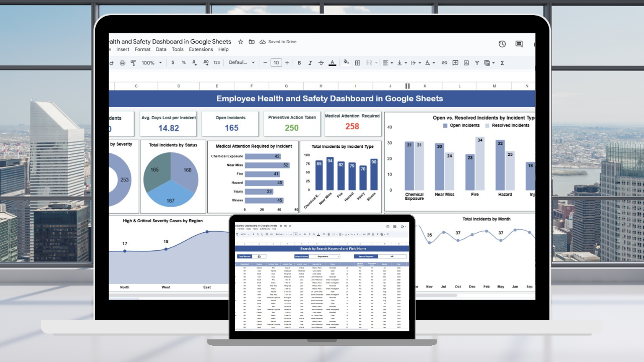Screen dimensions: 644x362
Task: Click the Create a filter icon
Action: 476,63
